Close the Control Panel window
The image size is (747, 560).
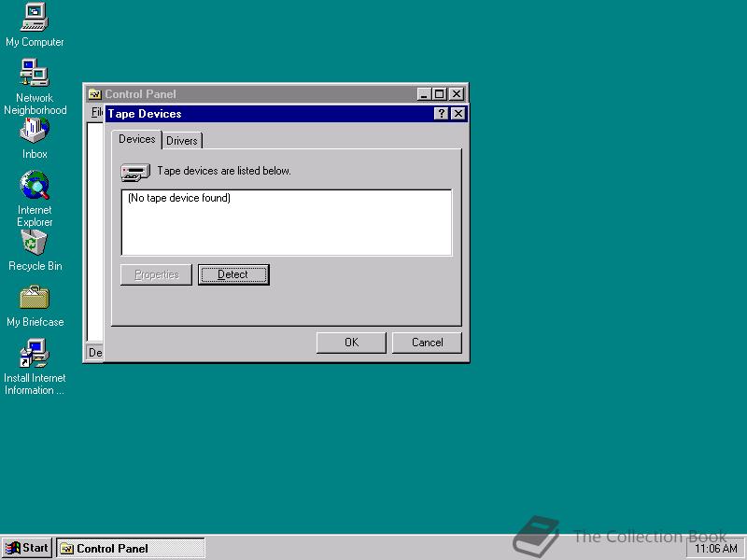point(457,94)
